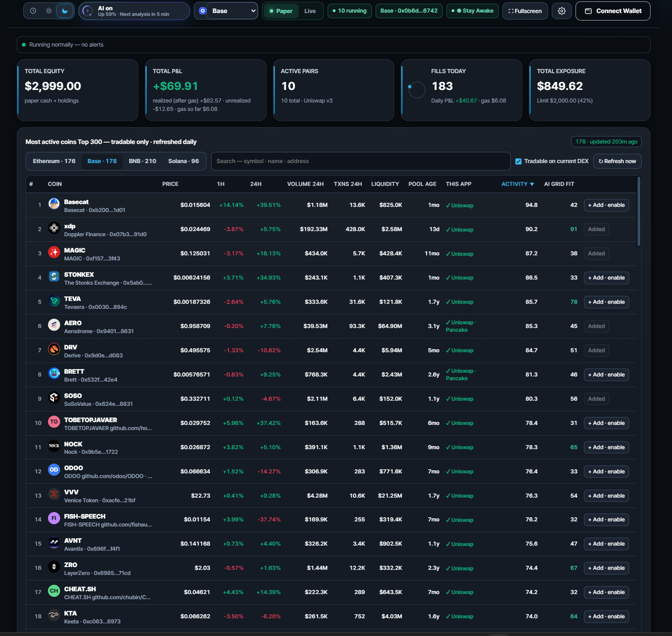Sort table by POOL AGE column
Screen dimensions: 672x636
click(x=422, y=184)
